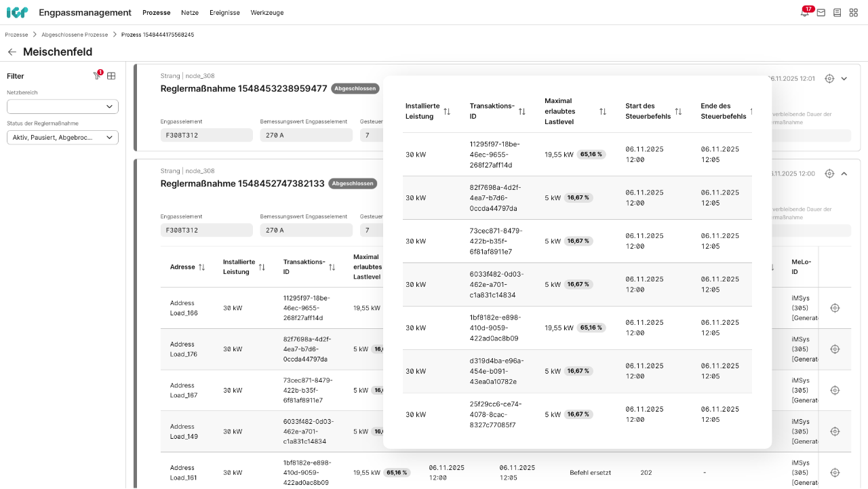
Task: Click the Prozesse breadcrumb link
Action: 16,35
